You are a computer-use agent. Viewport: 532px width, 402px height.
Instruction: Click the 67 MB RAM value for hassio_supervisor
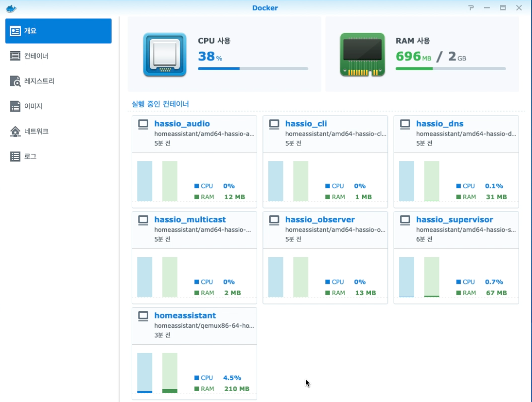coord(496,293)
